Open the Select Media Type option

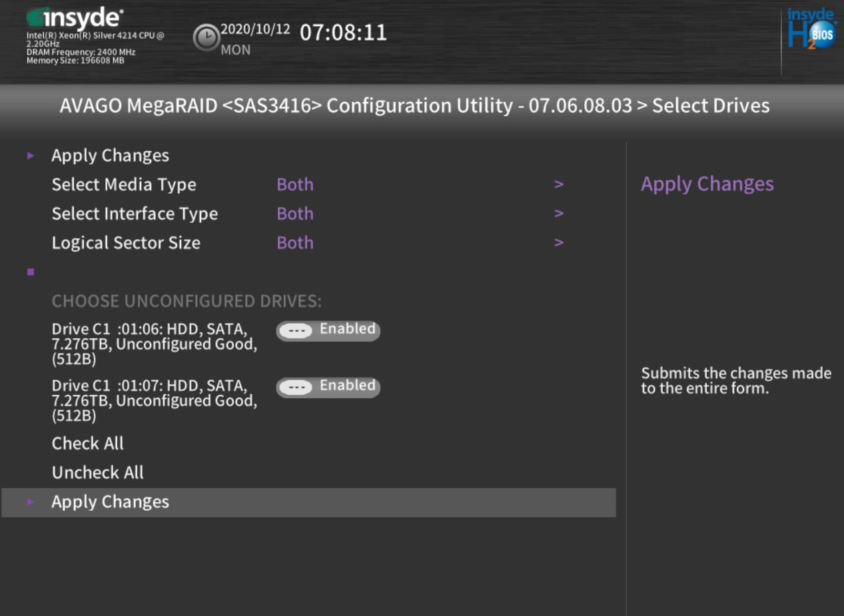pos(124,184)
